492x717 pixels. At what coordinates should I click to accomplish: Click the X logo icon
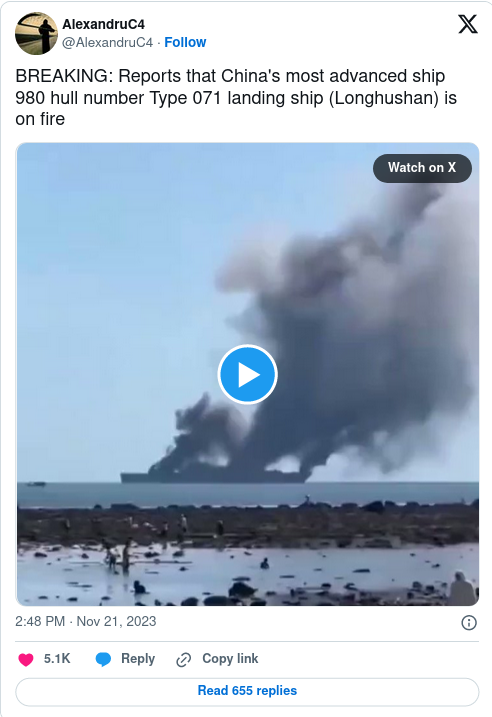[468, 24]
